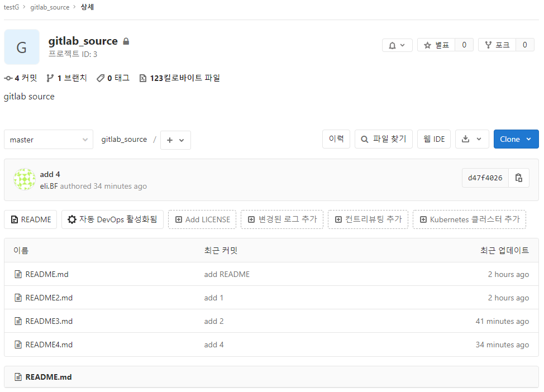The image size is (544, 392).
Task: Open the latest commit titled add 4
Action: 50,174
